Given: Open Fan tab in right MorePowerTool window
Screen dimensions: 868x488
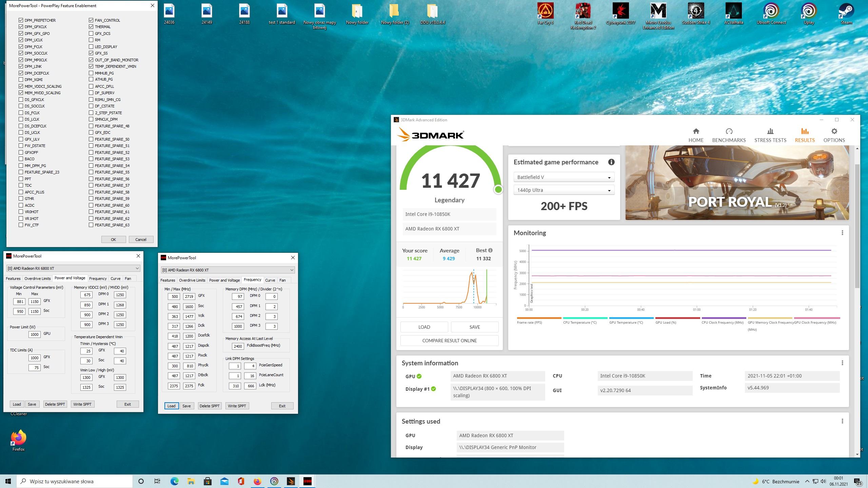Looking at the screenshot, I should (x=282, y=280).
